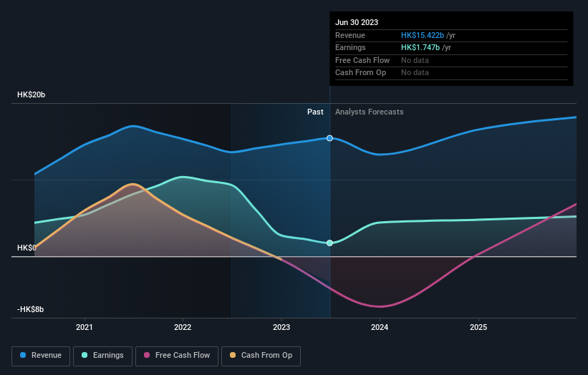Toggle the Earnings legend button

pyautogui.click(x=102, y=356)
